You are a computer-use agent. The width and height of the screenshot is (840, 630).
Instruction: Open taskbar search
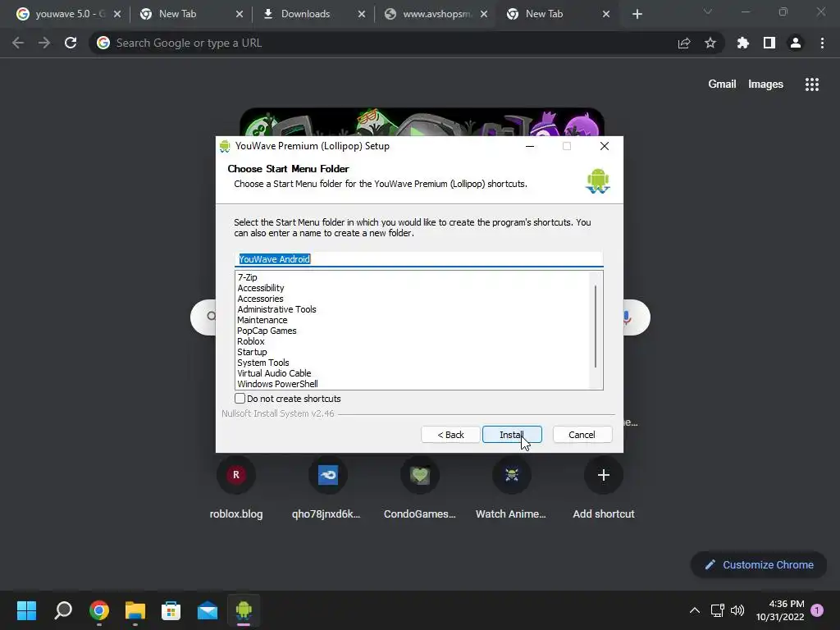[x=63, y=610]
